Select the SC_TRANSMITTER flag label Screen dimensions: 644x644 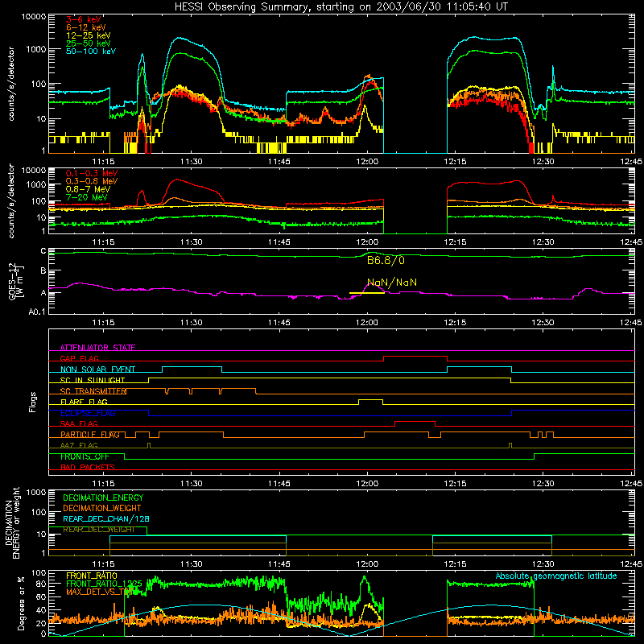pyautogui.click(x=93, y=391)
